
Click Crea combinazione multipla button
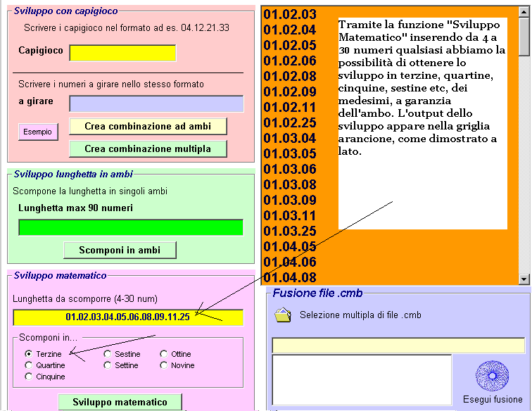coord(148,148)
